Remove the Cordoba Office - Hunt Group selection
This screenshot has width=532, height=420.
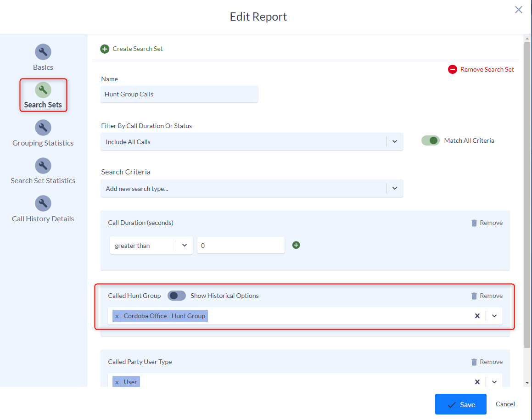point(117,316)
